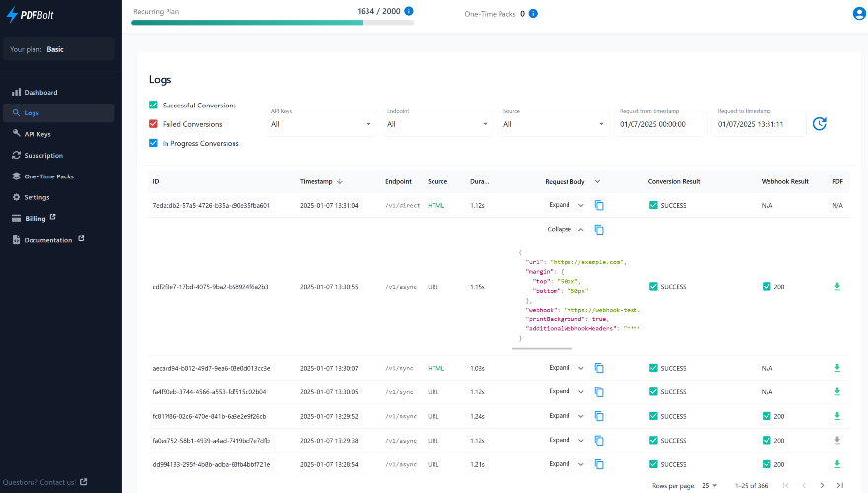This screenshot has height=493, width=868.
Task: Uncheck Successful Conversions filter
Action: (x=154, y=105)
